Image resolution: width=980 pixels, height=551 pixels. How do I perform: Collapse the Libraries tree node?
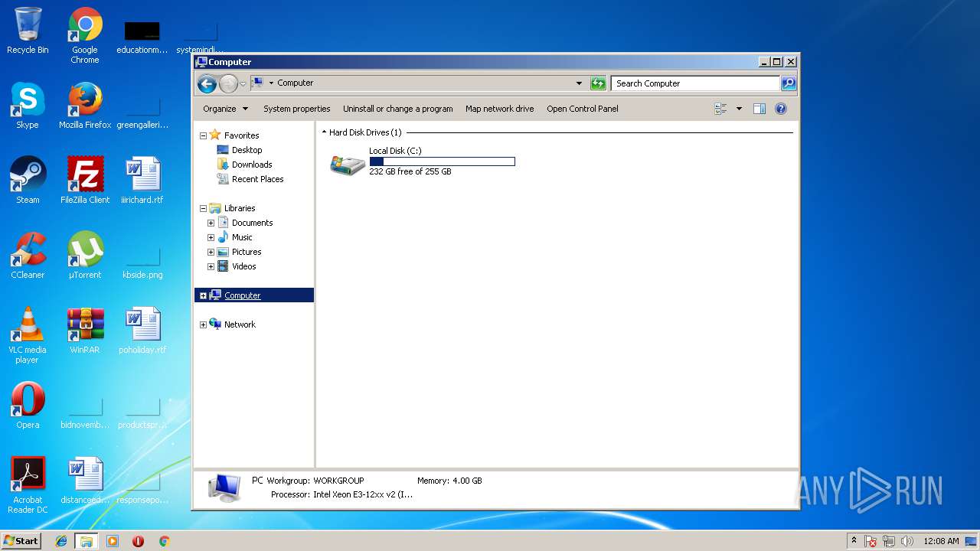click(x=203, y=208)
